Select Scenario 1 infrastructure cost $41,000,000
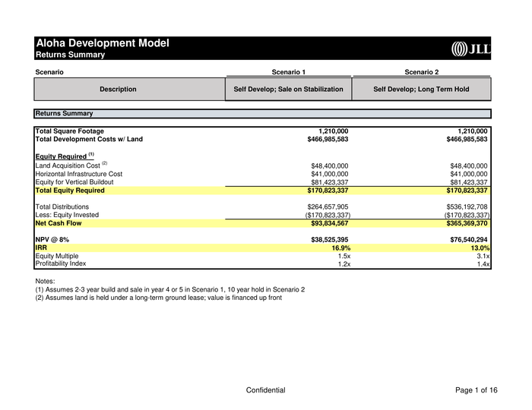This screenshot has width=532, height=410. click(x=329, y=174)
